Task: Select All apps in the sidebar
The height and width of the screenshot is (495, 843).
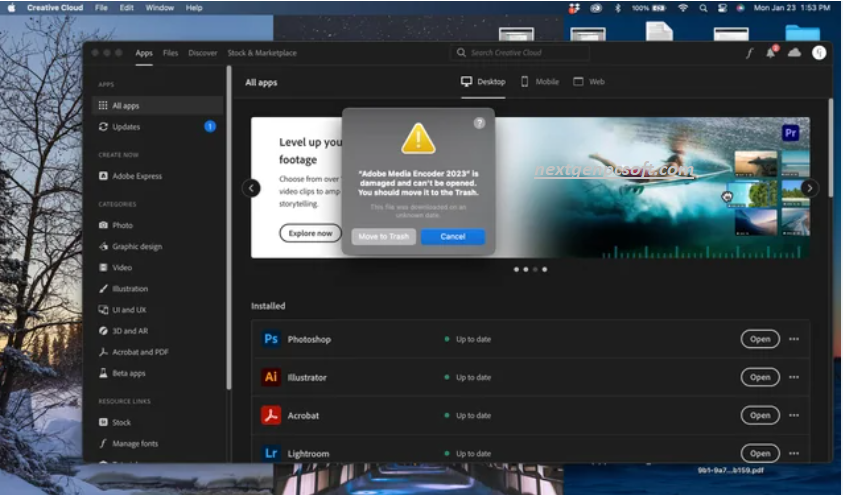Action: click(x=158, y=106)
